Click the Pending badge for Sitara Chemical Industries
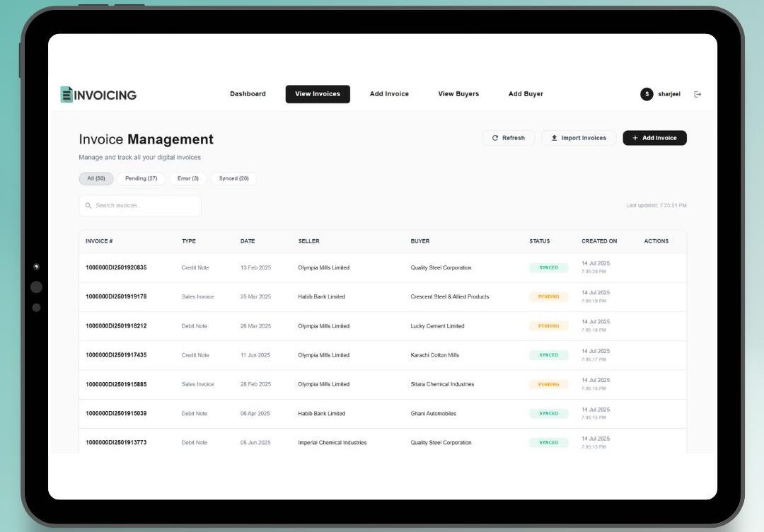The height and width of the screenshot is (532, 764). click(x=549, y=384)
